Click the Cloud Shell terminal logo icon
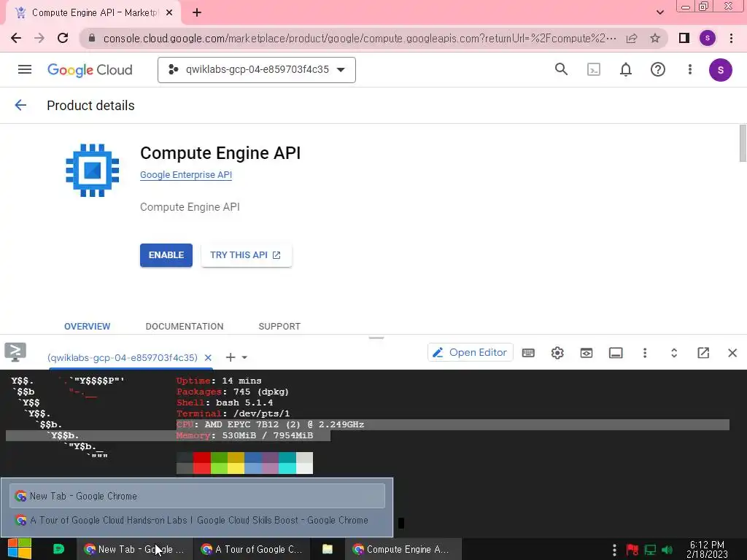Viewport: 747px width, 560px height. pos(15,352)
